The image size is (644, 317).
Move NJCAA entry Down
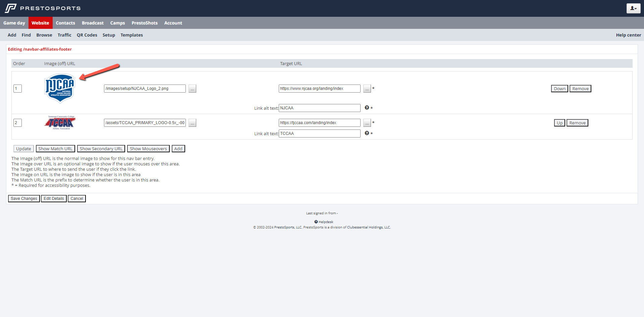pos(559,89)
